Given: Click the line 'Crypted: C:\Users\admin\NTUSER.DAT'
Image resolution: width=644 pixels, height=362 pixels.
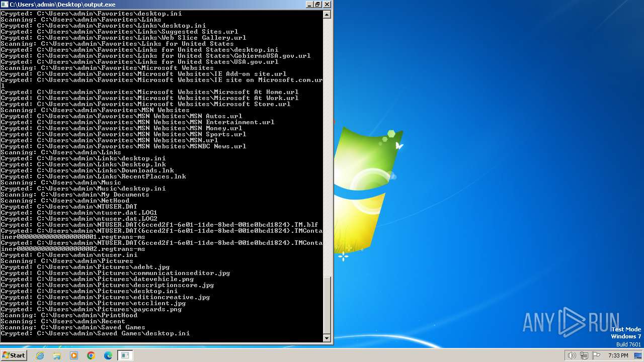Looking at the screenshot, I should pyautogui.click(x=69, y=207).
